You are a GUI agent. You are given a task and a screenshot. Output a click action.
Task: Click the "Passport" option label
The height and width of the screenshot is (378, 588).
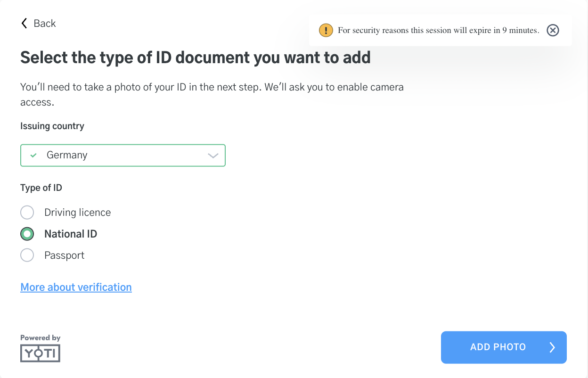(x=64, y=255)
